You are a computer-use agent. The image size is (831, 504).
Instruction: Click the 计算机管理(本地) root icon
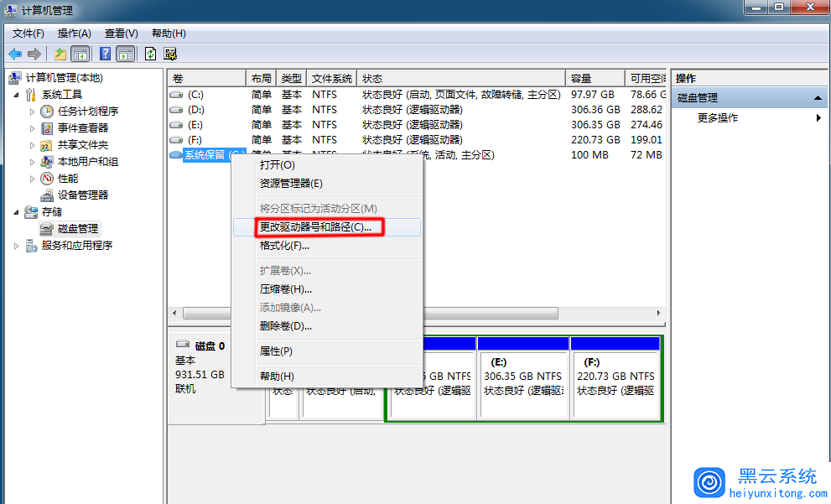click(15, 78)
